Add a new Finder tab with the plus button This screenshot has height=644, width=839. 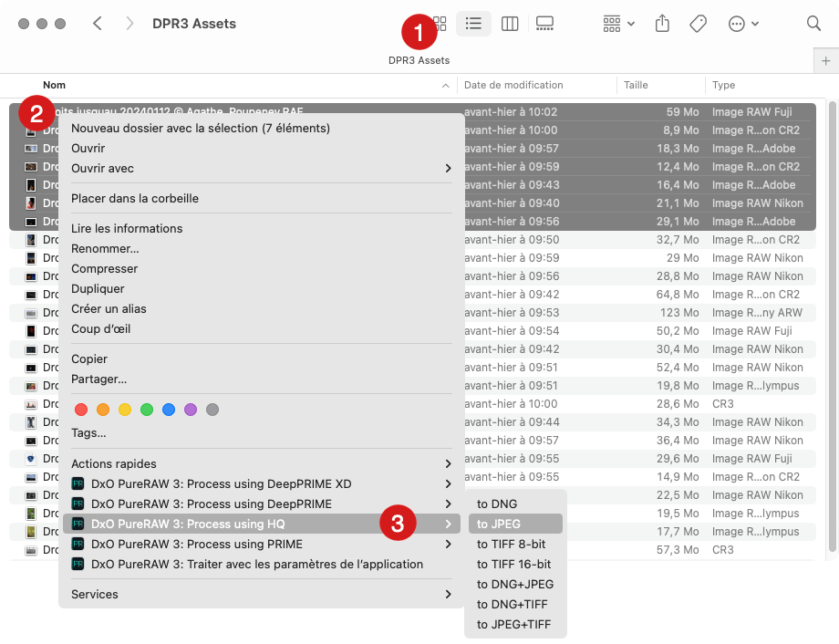tap(825, 61)
